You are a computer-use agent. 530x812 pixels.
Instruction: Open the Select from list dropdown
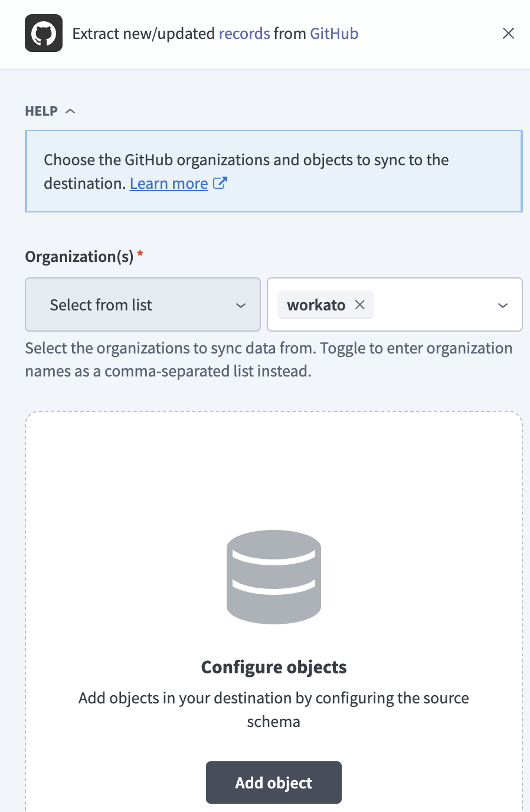point(143,304)
